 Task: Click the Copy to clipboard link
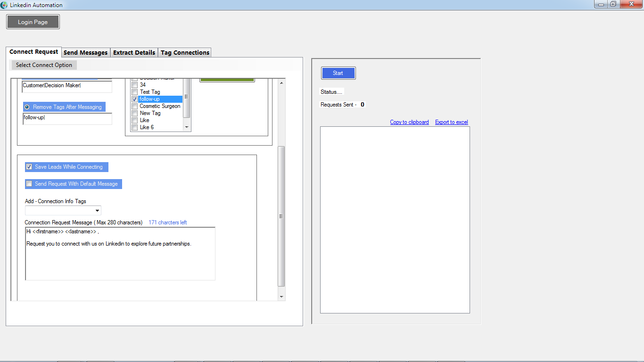coord(409,122)
